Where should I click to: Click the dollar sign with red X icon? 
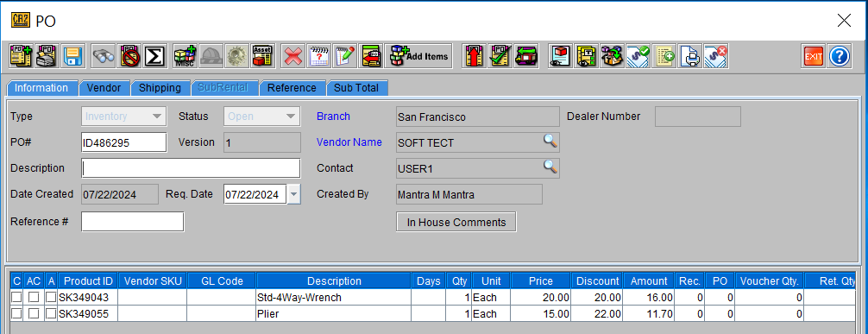716,56
